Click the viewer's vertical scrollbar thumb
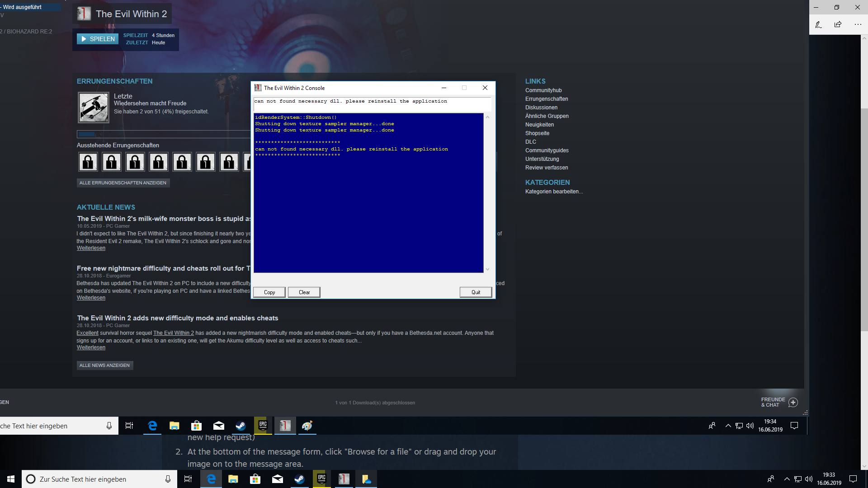The width and height of the screenshot is (868, 488). point(864,220)
